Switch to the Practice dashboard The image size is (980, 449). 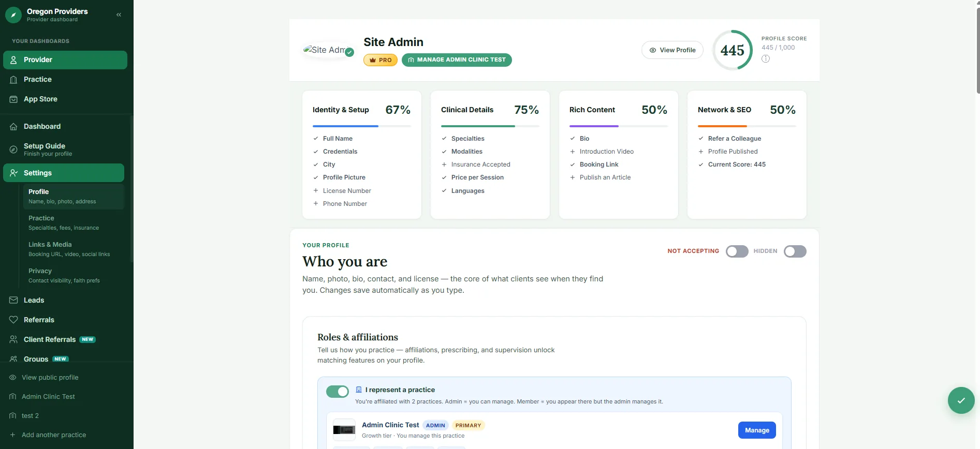tap(65, 80)
